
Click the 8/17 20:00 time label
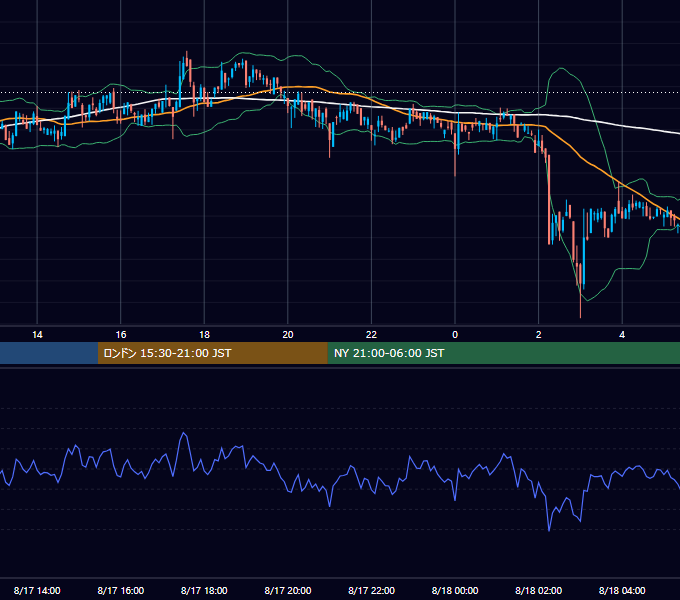(288, 590)
